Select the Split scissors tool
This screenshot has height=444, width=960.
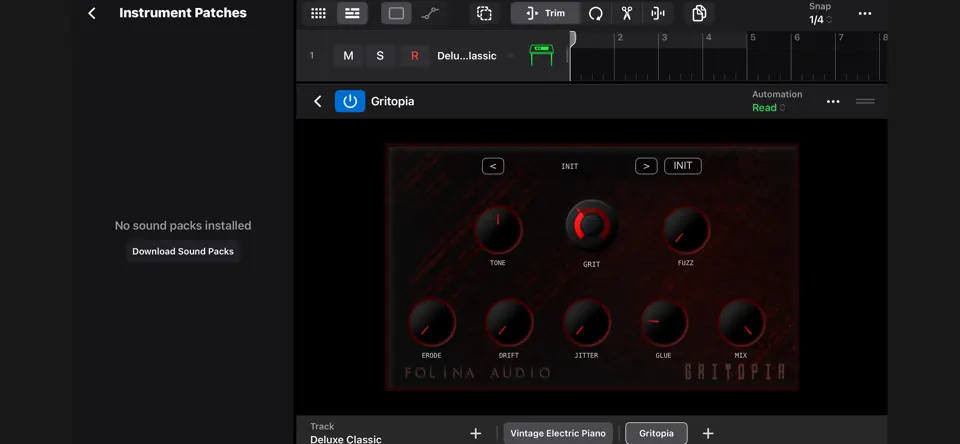tap(626, 13)
